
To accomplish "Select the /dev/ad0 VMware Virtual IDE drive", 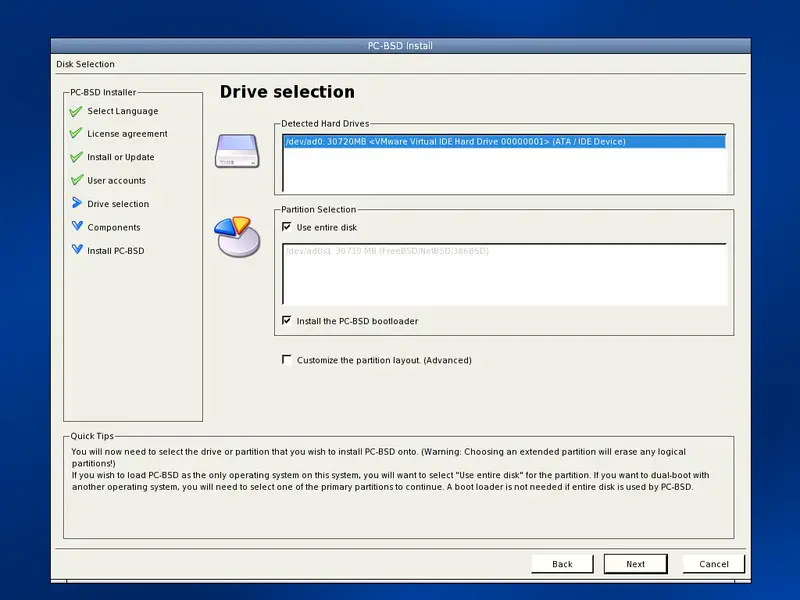I will pyautogui.click(x=504, y=142).
